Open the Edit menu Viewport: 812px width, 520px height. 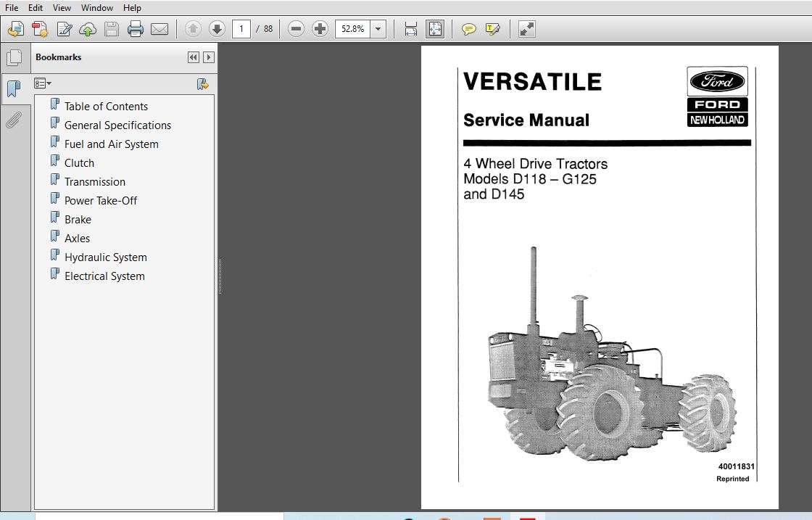pos(36,8)
